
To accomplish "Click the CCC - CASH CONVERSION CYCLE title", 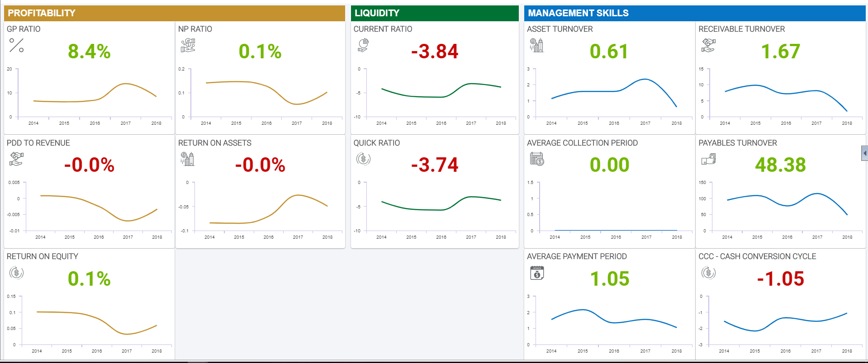I will (x=757, y=256).
